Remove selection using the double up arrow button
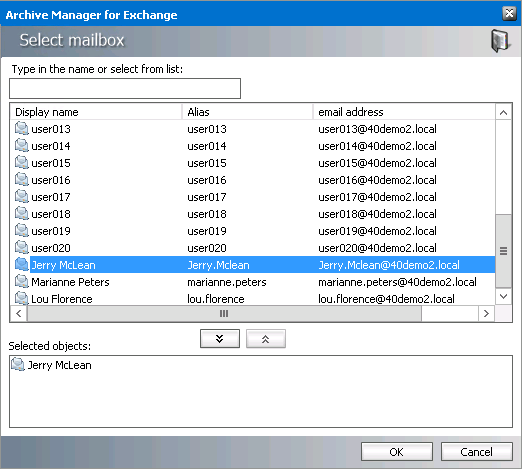The image size is (522, 469). point(266,339)
